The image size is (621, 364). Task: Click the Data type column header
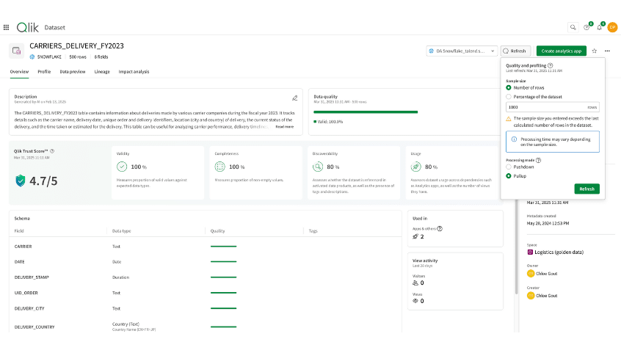[121, 230]
